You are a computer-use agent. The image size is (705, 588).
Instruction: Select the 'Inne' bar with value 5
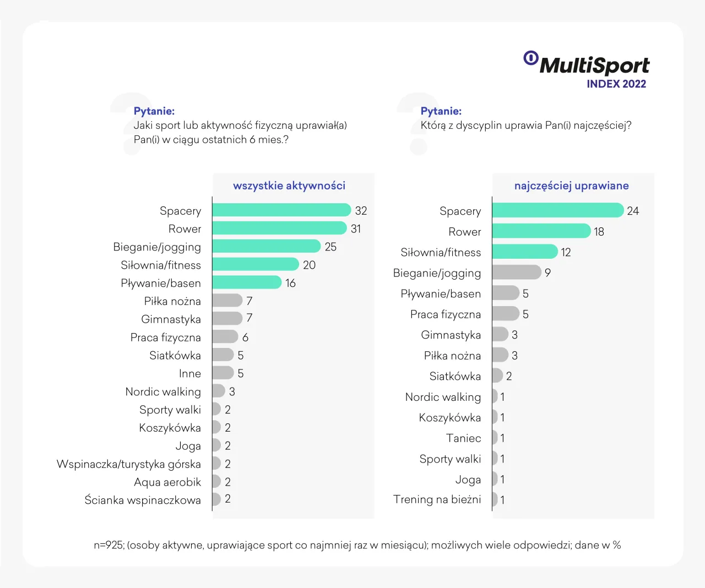(223, 373)
